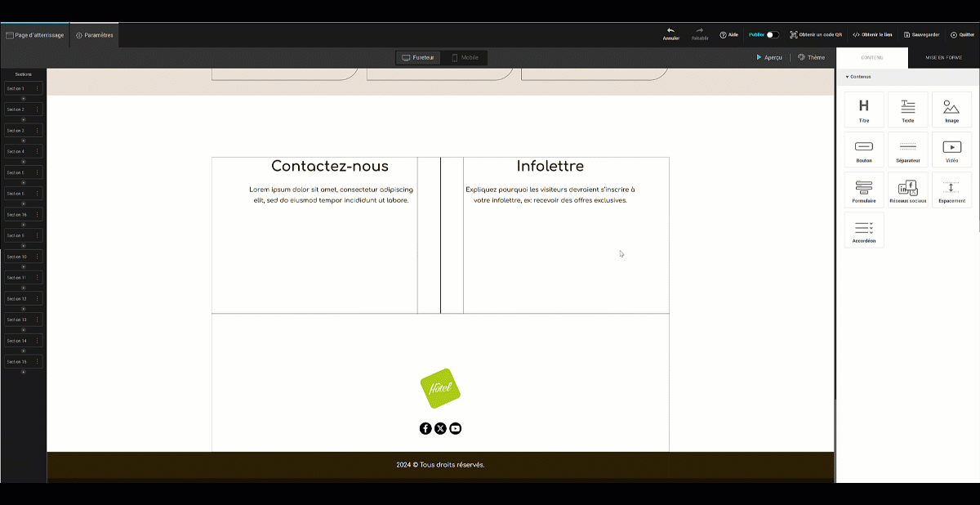Open Section 6 three-dot menu
Screen dimensions: 980x505
point(37,194)
